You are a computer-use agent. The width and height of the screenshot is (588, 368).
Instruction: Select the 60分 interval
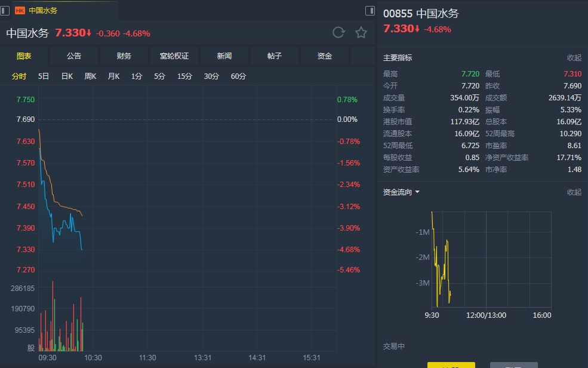pos(239,76)
